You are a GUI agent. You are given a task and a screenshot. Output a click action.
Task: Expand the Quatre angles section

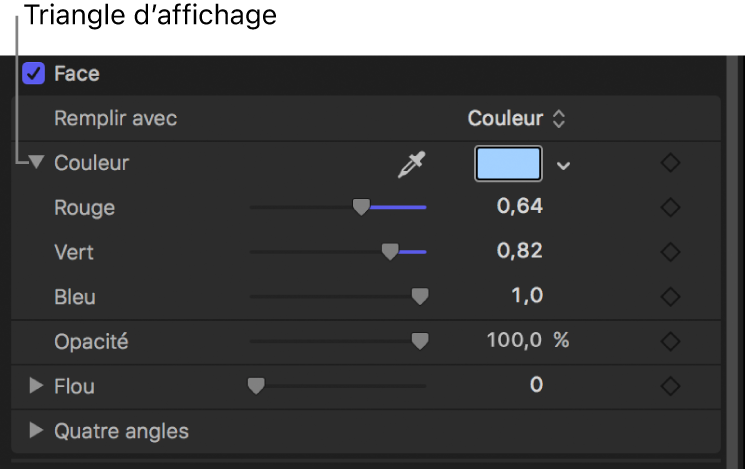tap(37, 431)
